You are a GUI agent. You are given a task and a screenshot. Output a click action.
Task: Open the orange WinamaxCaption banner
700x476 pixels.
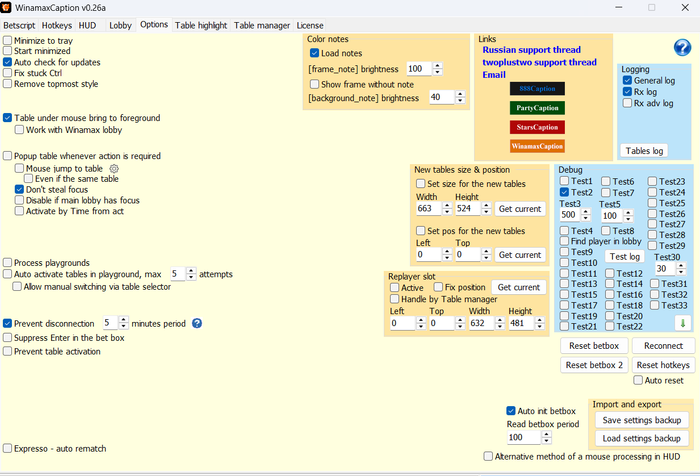[x=537, y=146]
